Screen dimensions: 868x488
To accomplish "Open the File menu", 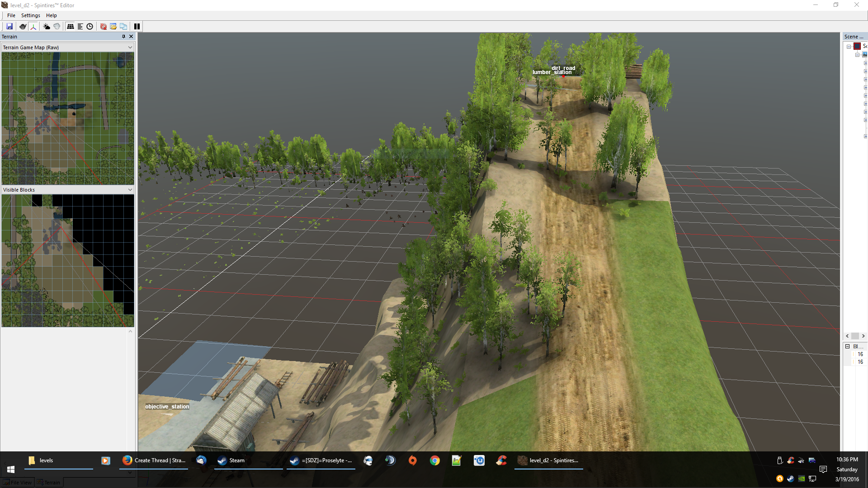I will pos(11,15).
